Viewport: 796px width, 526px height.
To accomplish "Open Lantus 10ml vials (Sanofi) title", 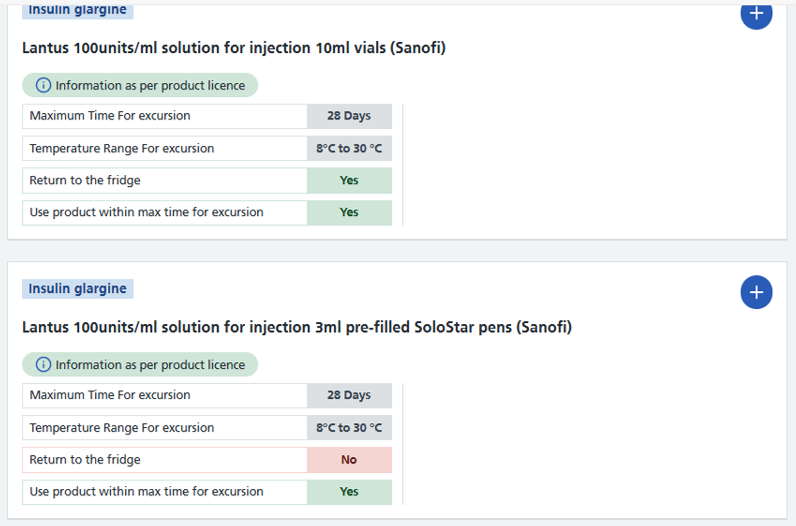I will pos(234,48).
